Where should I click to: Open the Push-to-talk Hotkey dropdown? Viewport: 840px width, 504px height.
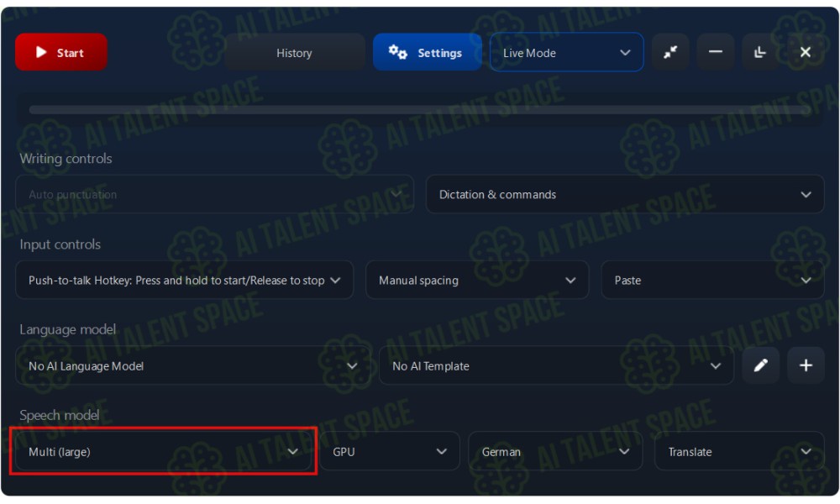pyautogui.click(x=184, y=280)
